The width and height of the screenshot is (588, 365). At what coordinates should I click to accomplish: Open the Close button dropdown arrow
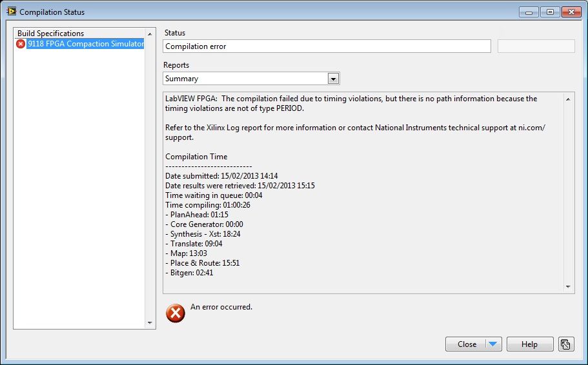pos(494,344)
